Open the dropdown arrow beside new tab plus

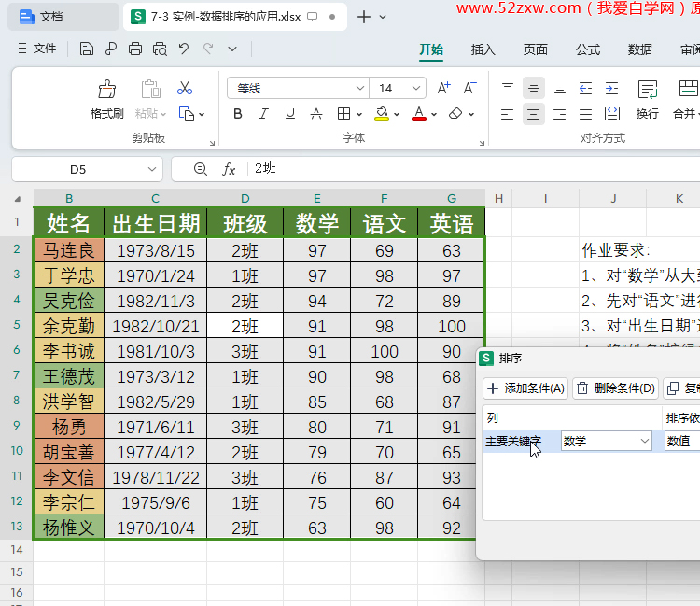click(383, 17)
